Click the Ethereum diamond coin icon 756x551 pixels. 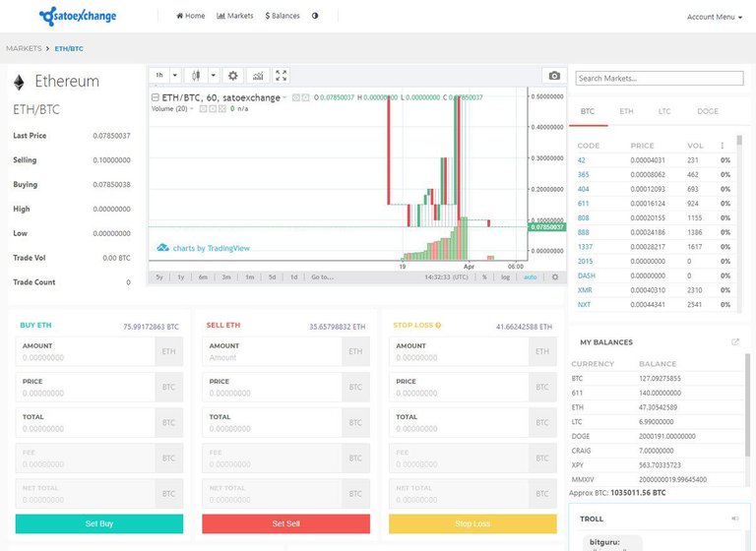(x=19, y=83)
